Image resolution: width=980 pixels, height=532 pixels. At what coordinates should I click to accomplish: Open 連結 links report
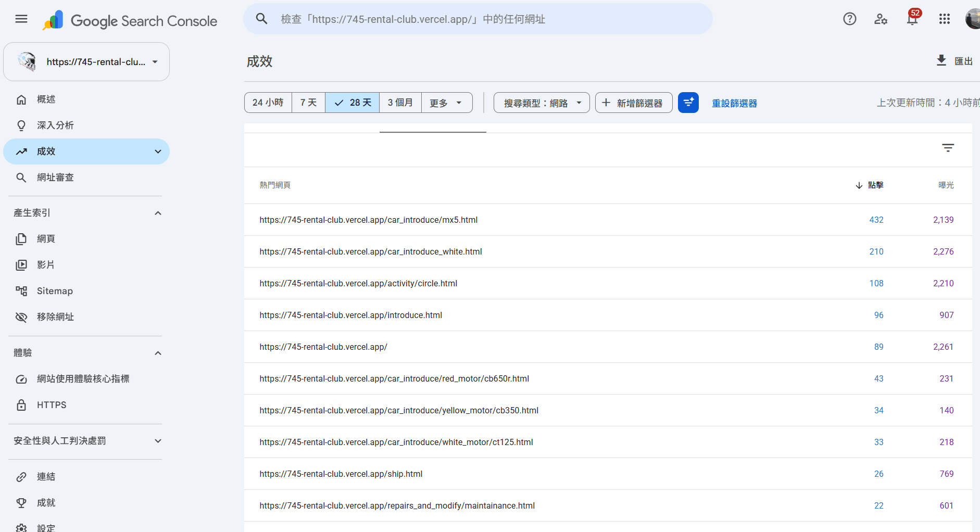pyautogui.click(x=86, y=477)
